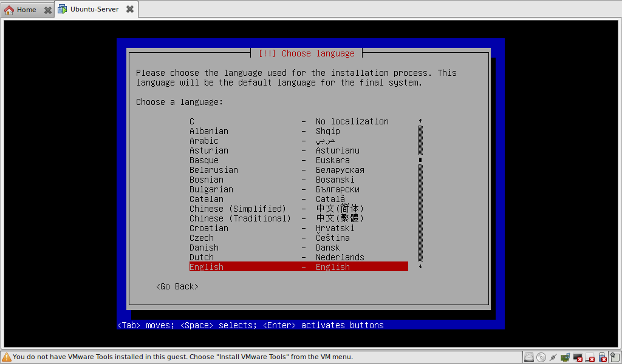Select the highlighted English language row
The width and height of the screenshot is (622, 364).
(x=299, y=266)
